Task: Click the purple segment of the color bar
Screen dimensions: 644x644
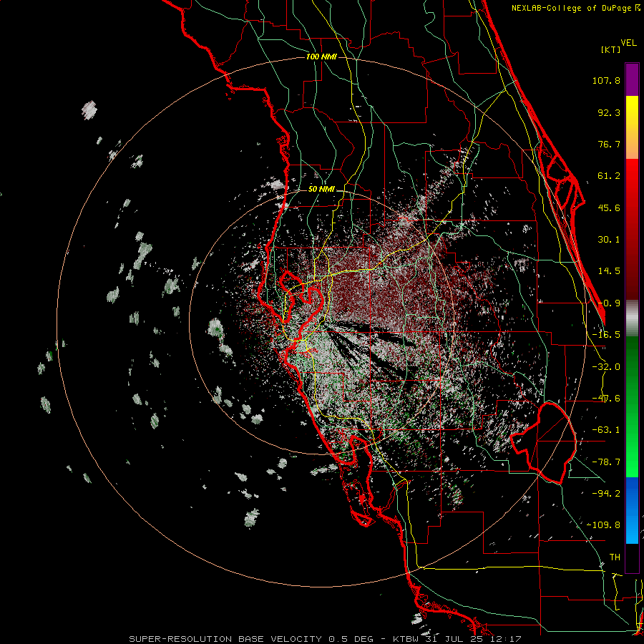Action: point(632,79)
